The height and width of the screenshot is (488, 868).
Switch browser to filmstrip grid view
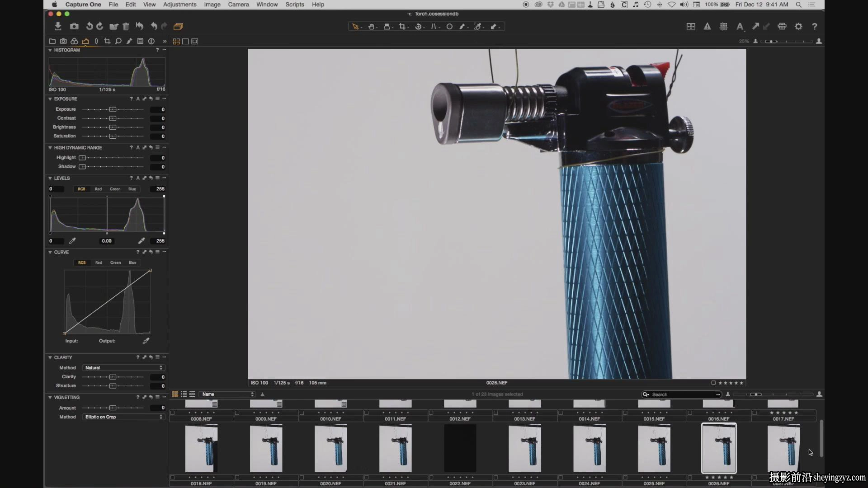click(175, 394)
